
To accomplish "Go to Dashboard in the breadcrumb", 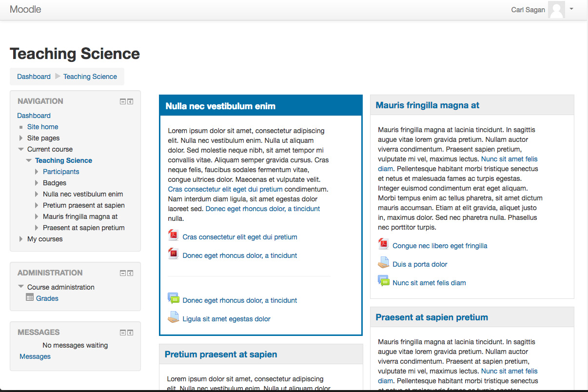I will 34,77.
